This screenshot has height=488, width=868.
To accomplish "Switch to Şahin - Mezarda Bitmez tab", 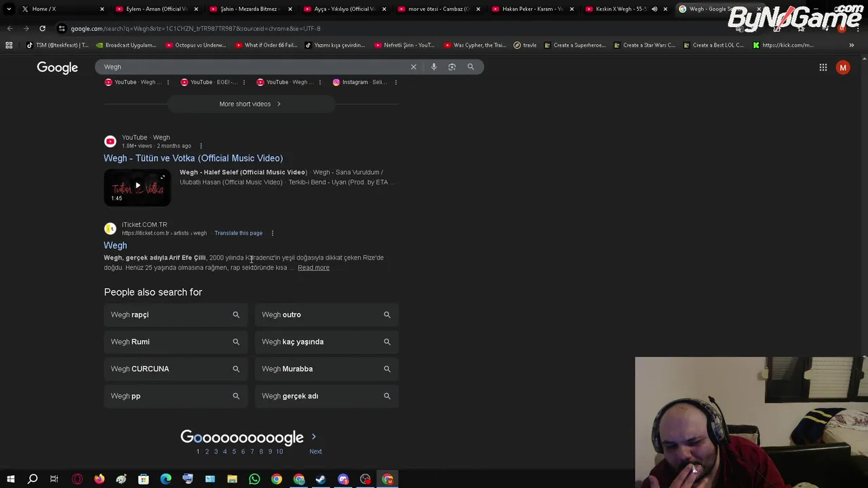I will point(251,9).
